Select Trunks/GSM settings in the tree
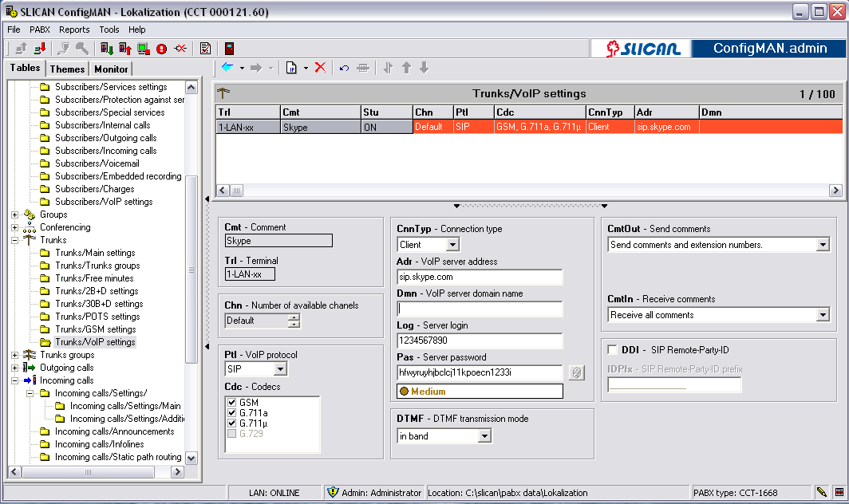The image size is (849, 504). coord(95,329)
